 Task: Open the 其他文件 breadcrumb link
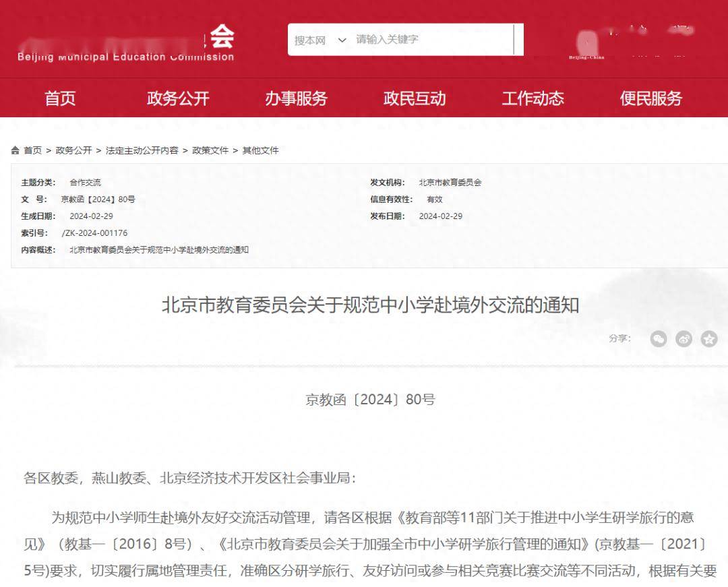[260, 150]
